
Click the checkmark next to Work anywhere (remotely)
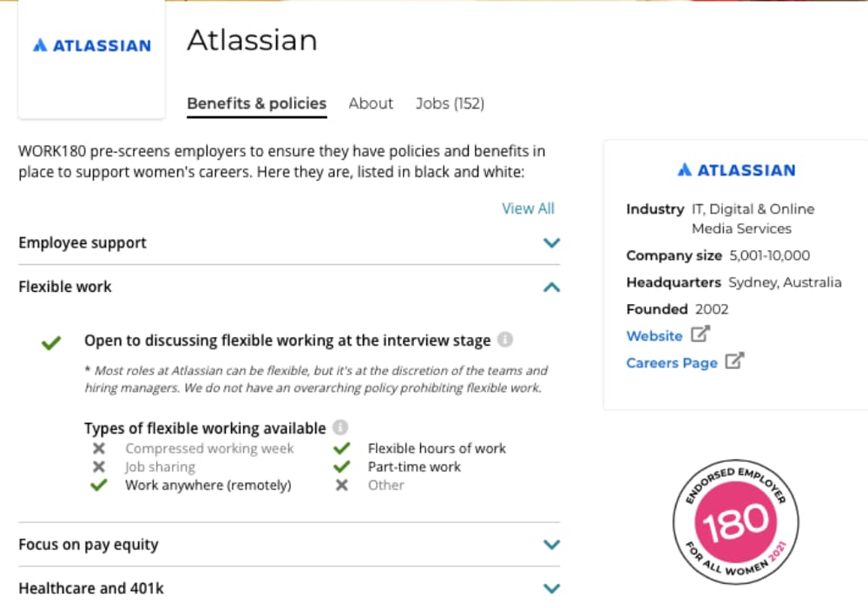(x=99, y=485)
